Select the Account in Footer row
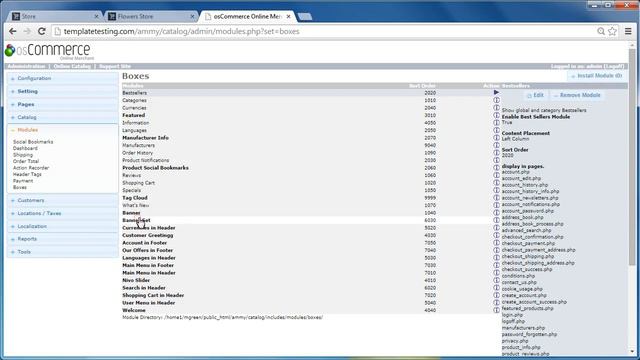The image size is (640, 360). 310,243
